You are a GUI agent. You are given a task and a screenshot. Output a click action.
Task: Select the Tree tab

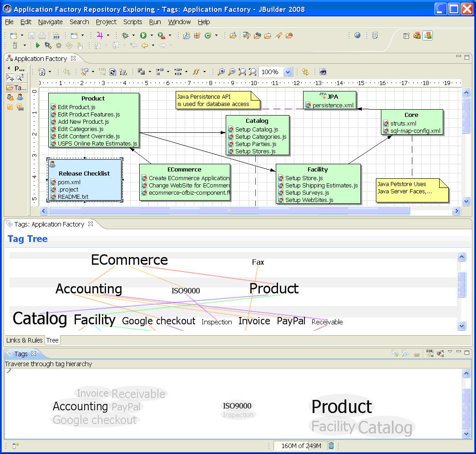coord(52,340)
